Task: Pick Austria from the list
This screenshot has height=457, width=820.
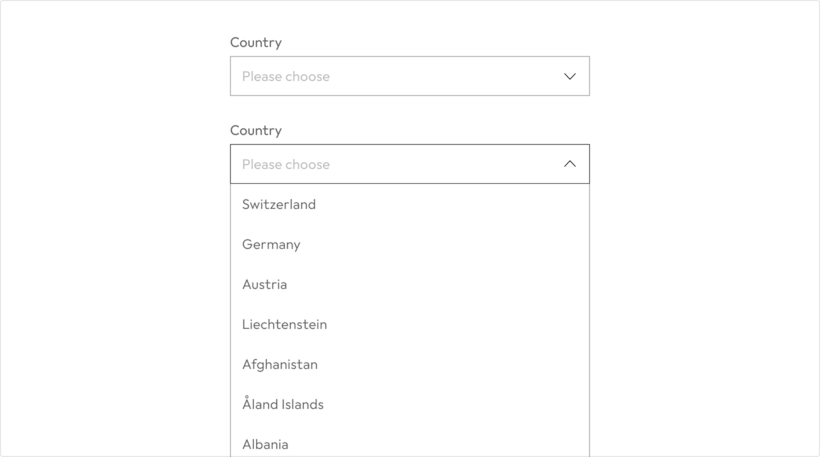Action: [x=265, y=284]
